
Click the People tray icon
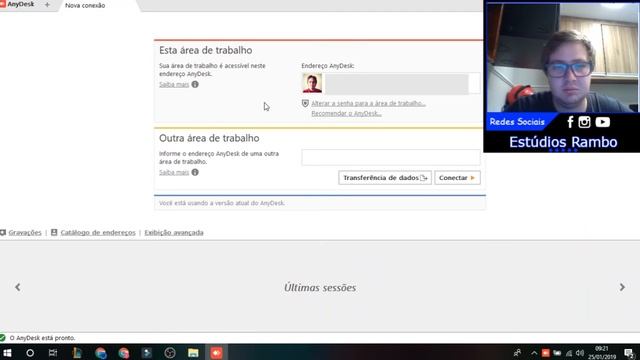coord(517,353)
